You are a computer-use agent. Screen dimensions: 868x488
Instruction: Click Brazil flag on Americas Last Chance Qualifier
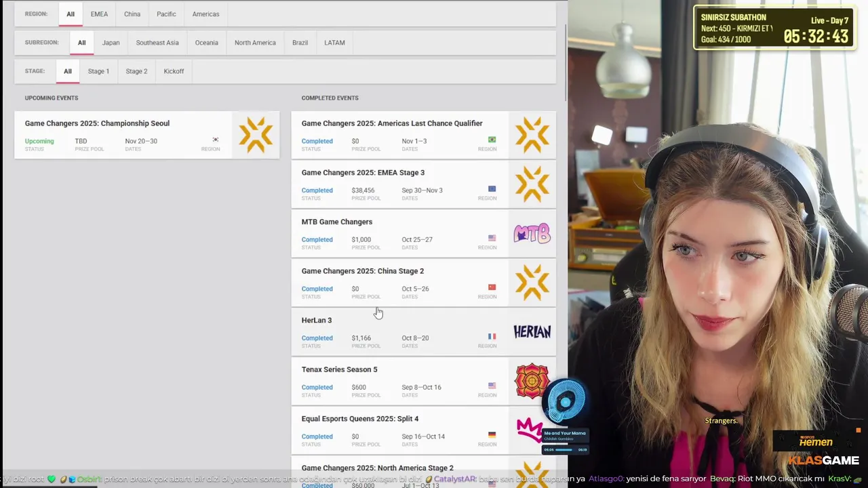coord(492,140)
